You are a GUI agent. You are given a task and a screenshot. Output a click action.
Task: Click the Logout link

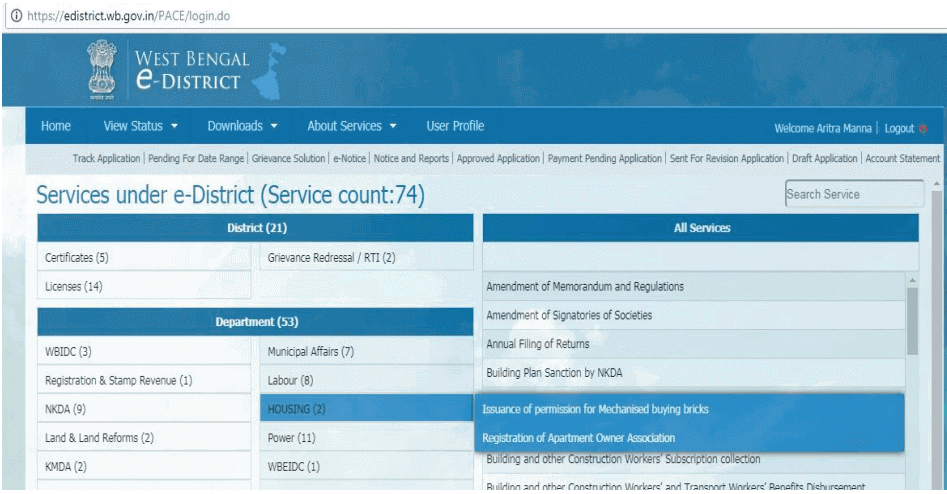click(899, 129)
